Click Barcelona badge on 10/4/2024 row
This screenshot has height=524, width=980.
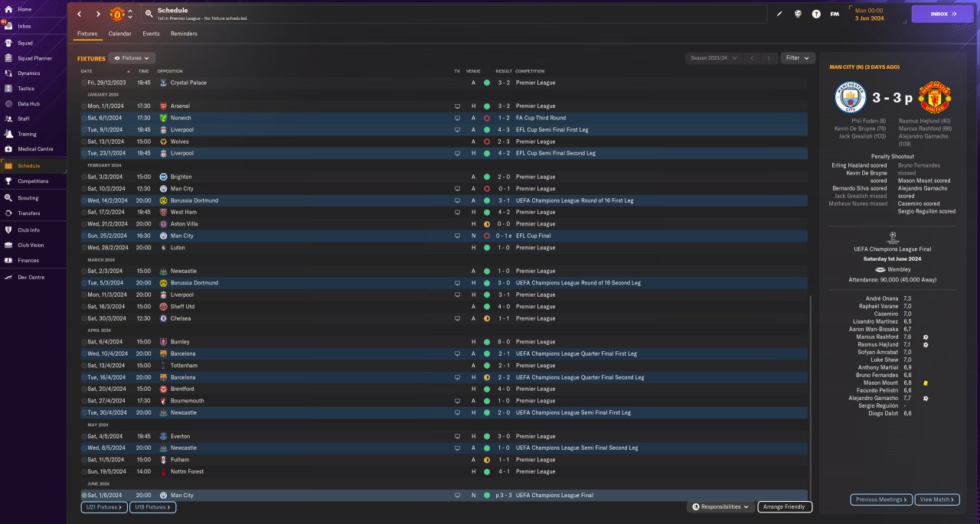(x=163, y=354)
